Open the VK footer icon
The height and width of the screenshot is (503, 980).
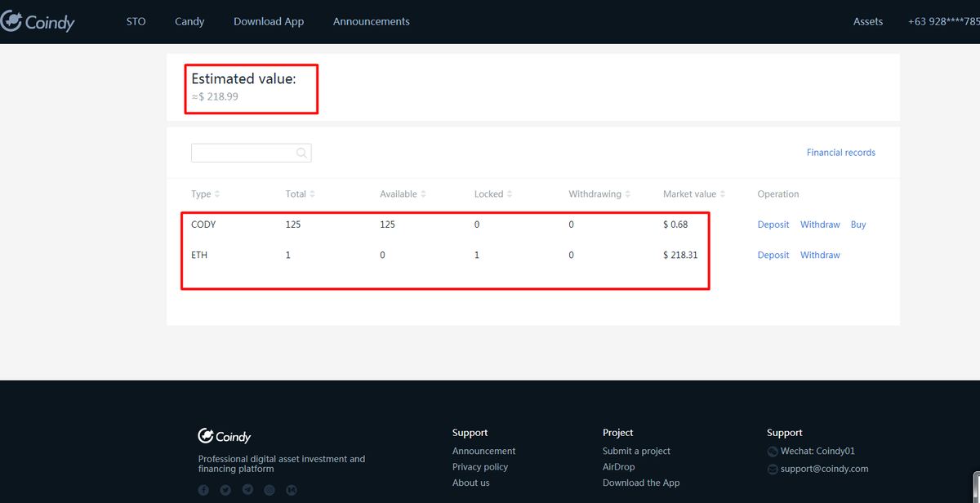[292, 490]
